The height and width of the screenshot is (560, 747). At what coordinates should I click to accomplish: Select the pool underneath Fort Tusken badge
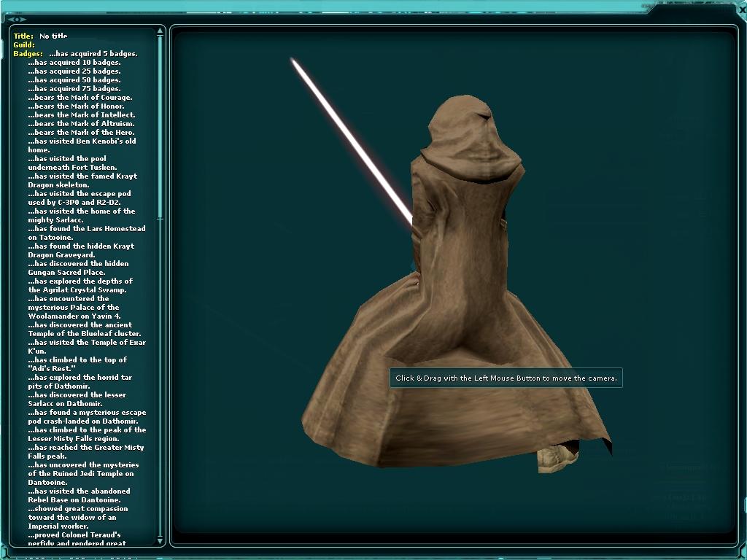coord(72,163)
